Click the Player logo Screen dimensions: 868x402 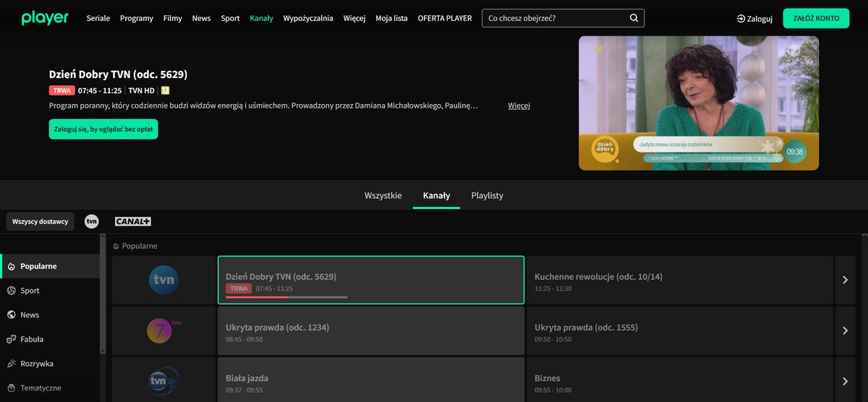[x=45, y=18]
